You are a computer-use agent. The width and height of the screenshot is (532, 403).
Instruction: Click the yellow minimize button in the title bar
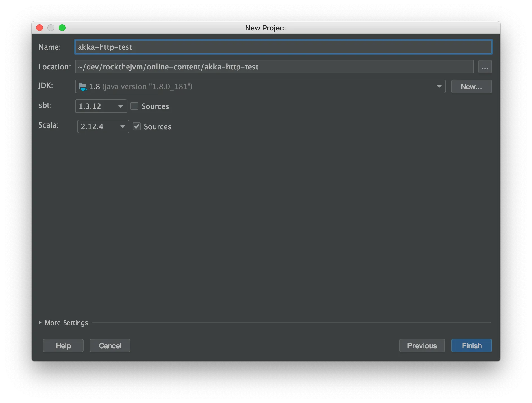tap(51, 28)
